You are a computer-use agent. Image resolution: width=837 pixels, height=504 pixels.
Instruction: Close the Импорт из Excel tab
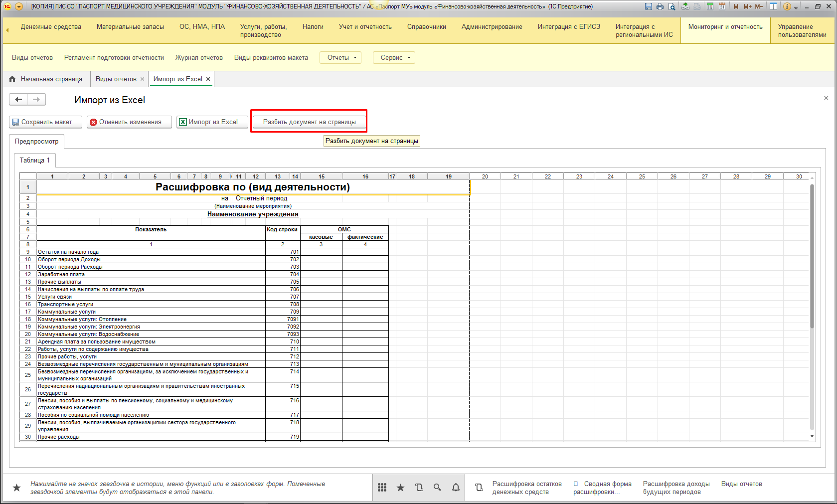(x=208, y=79)
